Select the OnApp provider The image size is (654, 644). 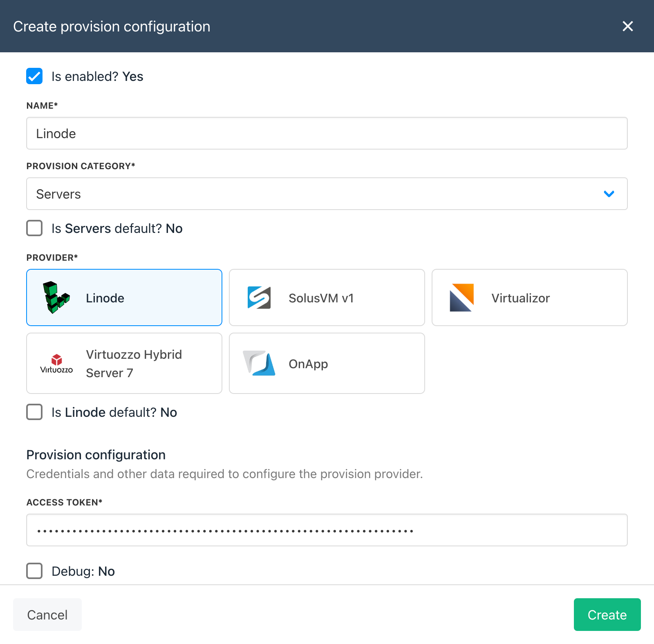tap(327, 363)
